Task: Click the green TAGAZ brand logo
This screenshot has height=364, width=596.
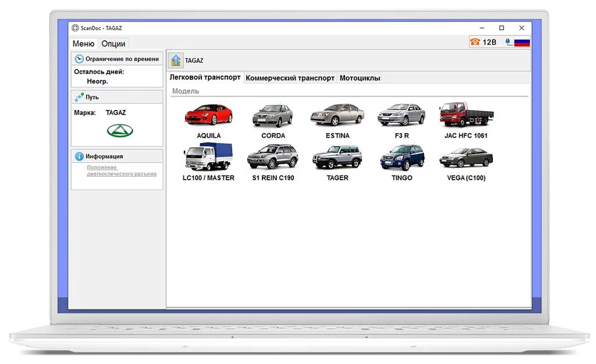Action: (120, 131)
